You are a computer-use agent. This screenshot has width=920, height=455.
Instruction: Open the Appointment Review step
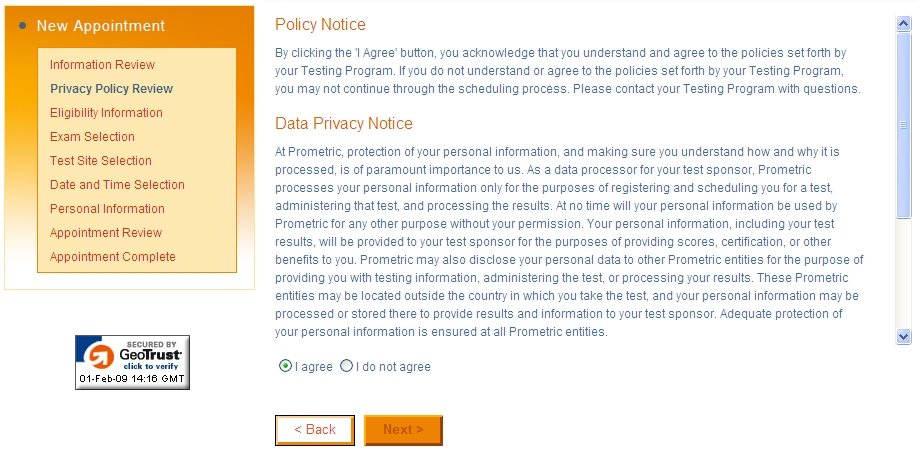click(x=106, y=233)
